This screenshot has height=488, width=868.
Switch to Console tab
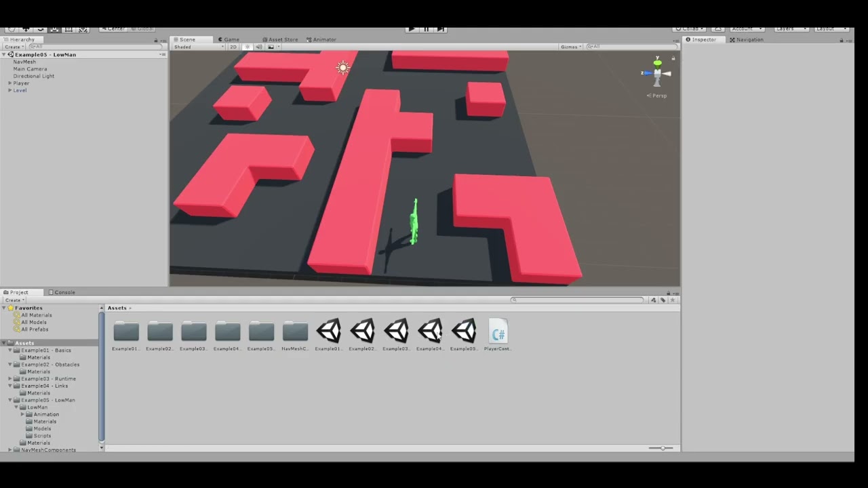pyautogui.click(x=62, y=292)
